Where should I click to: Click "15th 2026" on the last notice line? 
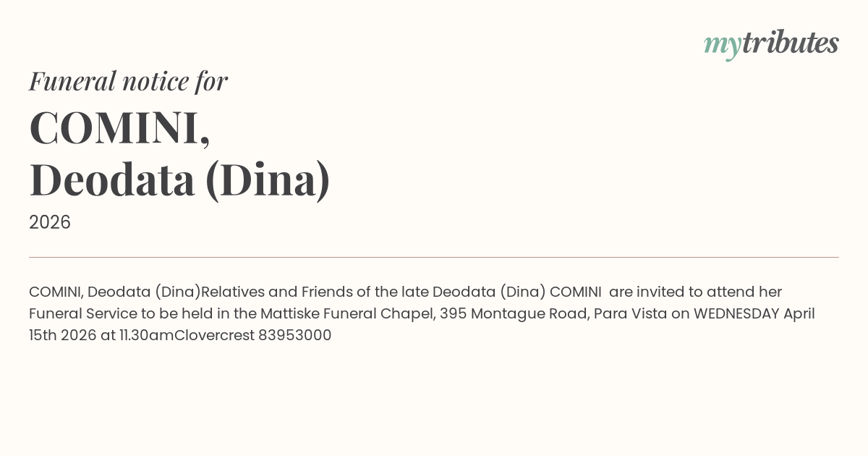coord(62,335)
